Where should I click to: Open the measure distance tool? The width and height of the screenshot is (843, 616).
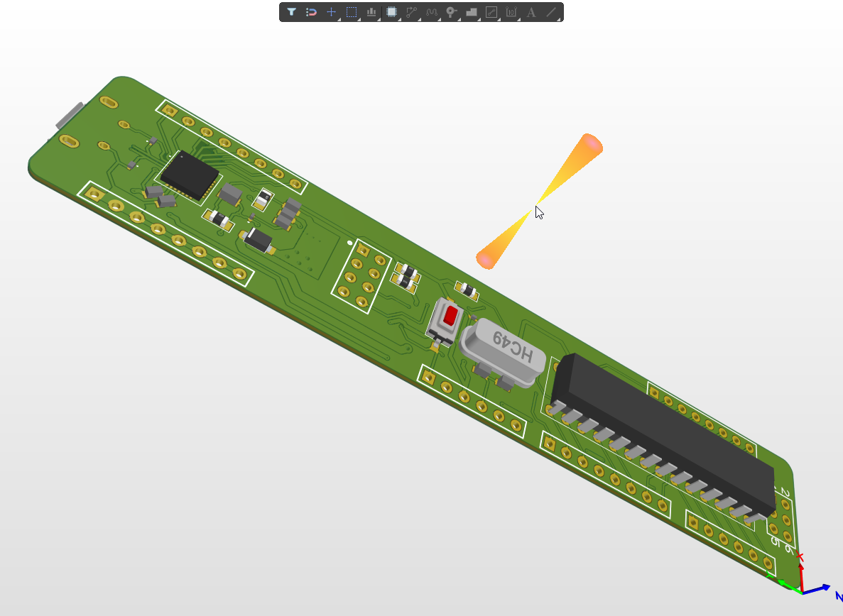491,12
